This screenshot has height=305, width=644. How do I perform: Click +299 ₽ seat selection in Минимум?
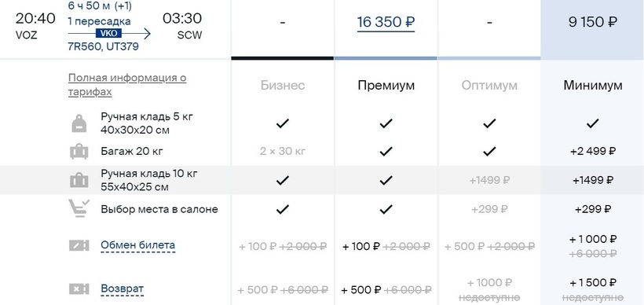pos(593,209)
